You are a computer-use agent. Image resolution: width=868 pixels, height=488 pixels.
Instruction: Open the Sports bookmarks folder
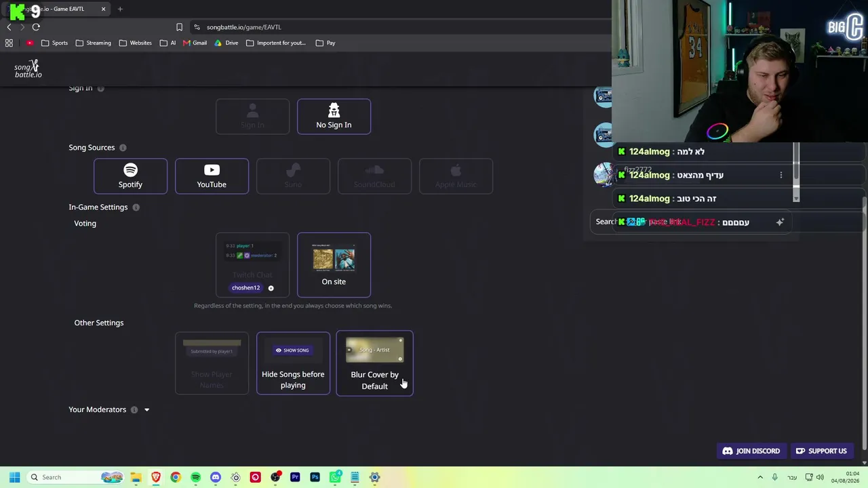[54, 43]
